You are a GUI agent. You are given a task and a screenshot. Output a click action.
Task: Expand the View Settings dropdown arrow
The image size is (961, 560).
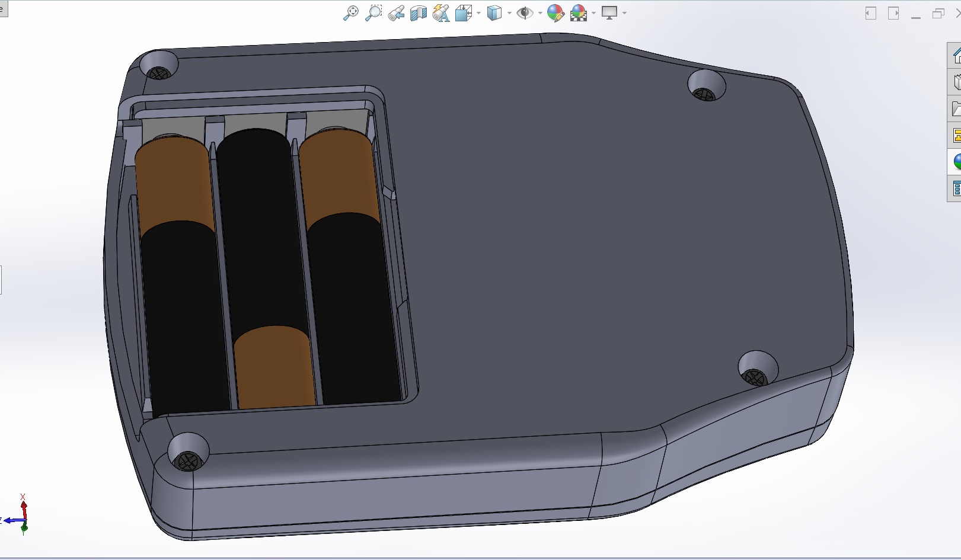(x=625, y=13)
